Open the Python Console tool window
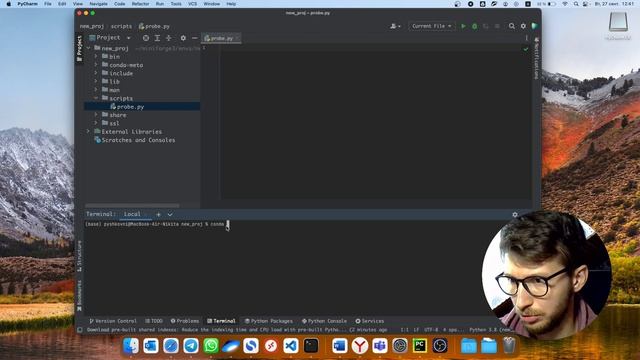 [x=324, y=321]
